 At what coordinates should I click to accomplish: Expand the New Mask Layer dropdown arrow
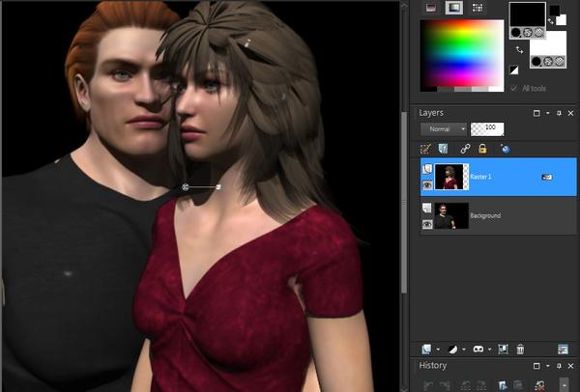pos(490,350)
